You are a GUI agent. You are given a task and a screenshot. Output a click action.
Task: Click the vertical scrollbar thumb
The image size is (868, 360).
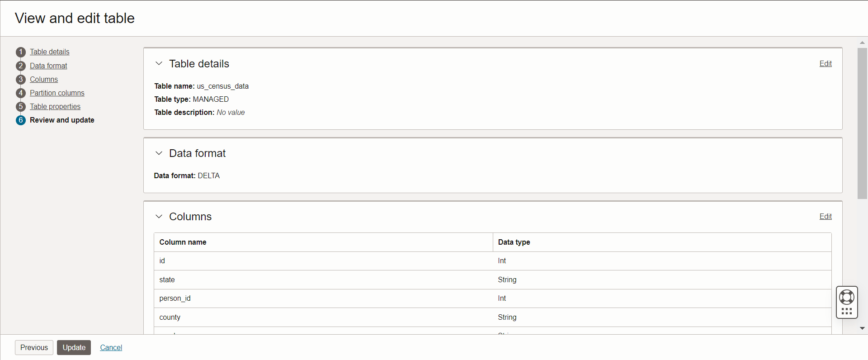click(862, 123)
